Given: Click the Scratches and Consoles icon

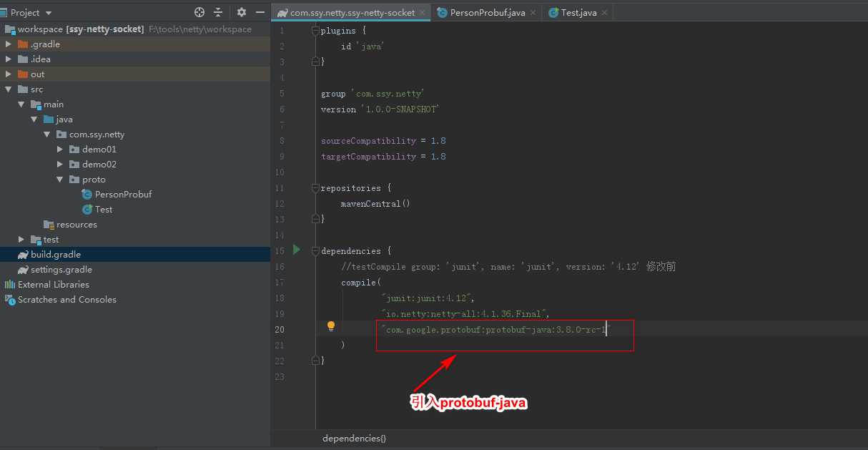Looking at the screenshot, I should 10,300.
